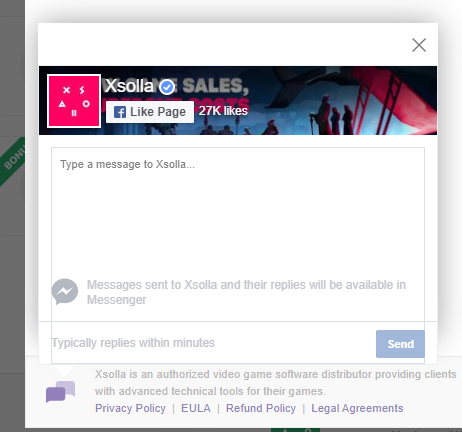Open the EULA link
Screen dimensions: 462x432
click(196, 408)
